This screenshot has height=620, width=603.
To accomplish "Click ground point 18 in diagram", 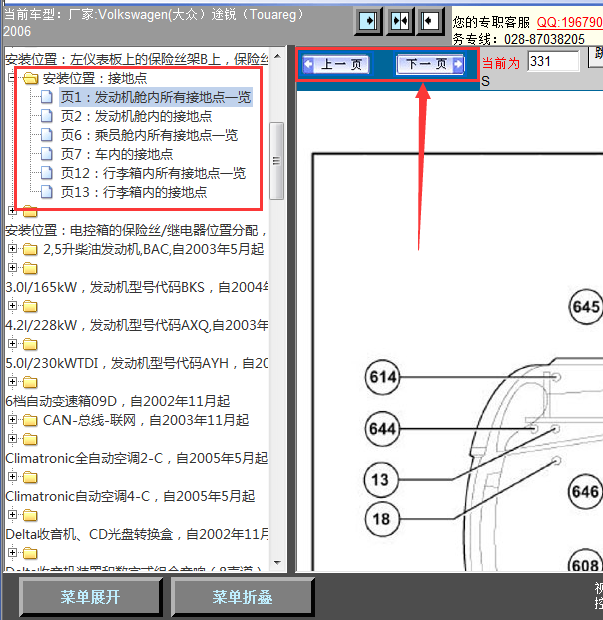I will tap(382, 519).
